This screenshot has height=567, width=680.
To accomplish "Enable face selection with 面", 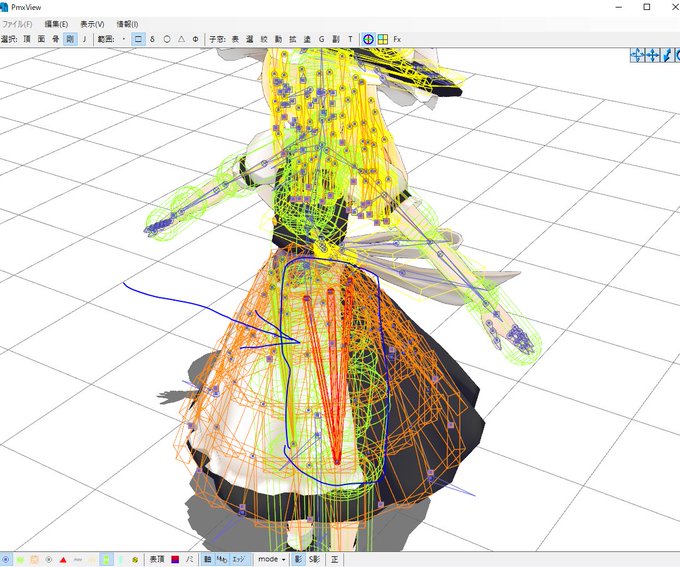I will 41,39.
